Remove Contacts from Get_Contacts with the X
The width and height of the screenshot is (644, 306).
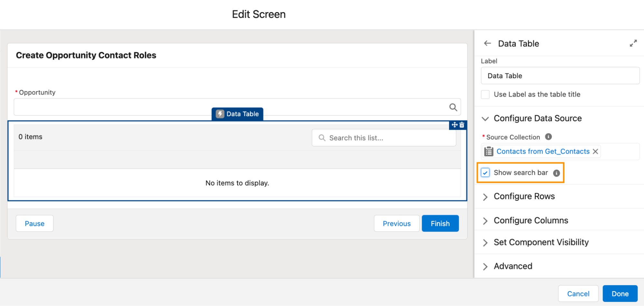point(595,151)
